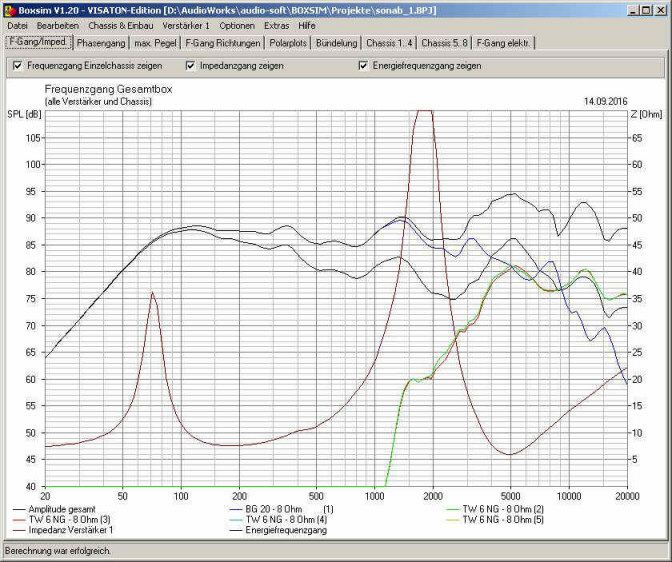
Task: Select the max. Pegel tab
Action: tap(155, 43)
